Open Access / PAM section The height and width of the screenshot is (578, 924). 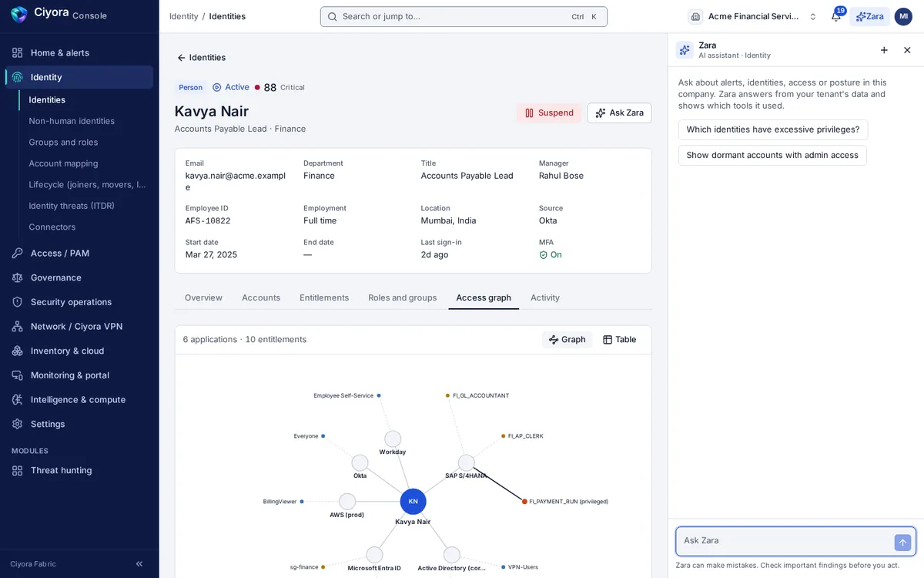79,253
